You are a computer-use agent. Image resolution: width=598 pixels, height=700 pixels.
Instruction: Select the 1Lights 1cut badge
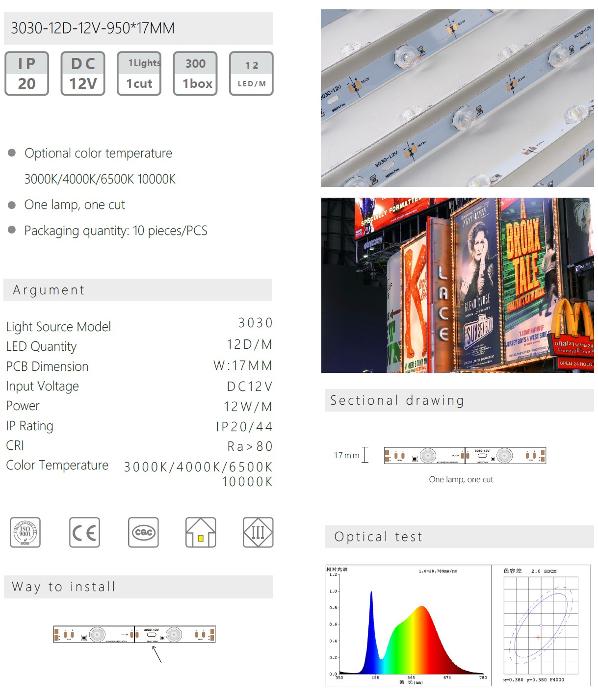tap(139, 74)
